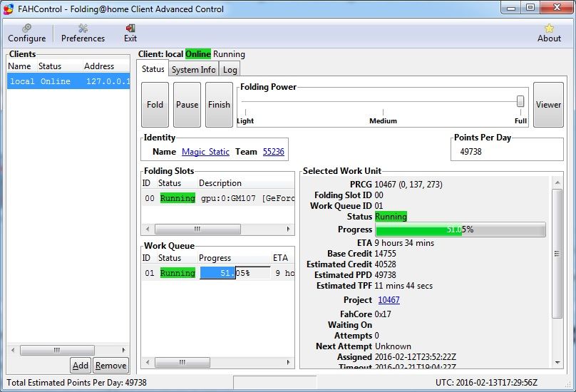This screenshot has height=392, width=576.
Task: Open the Log tab
Action: (x=230, y=69)
